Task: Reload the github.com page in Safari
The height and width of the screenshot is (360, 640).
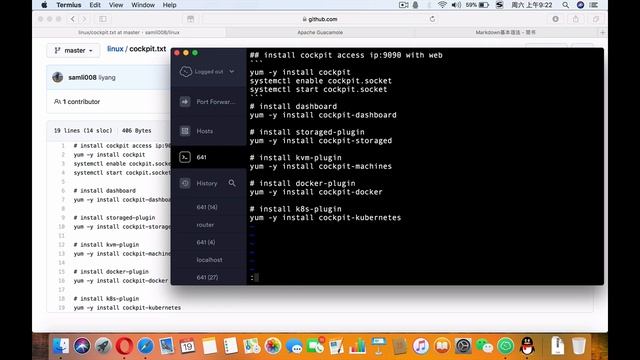Action: [432, 19]
